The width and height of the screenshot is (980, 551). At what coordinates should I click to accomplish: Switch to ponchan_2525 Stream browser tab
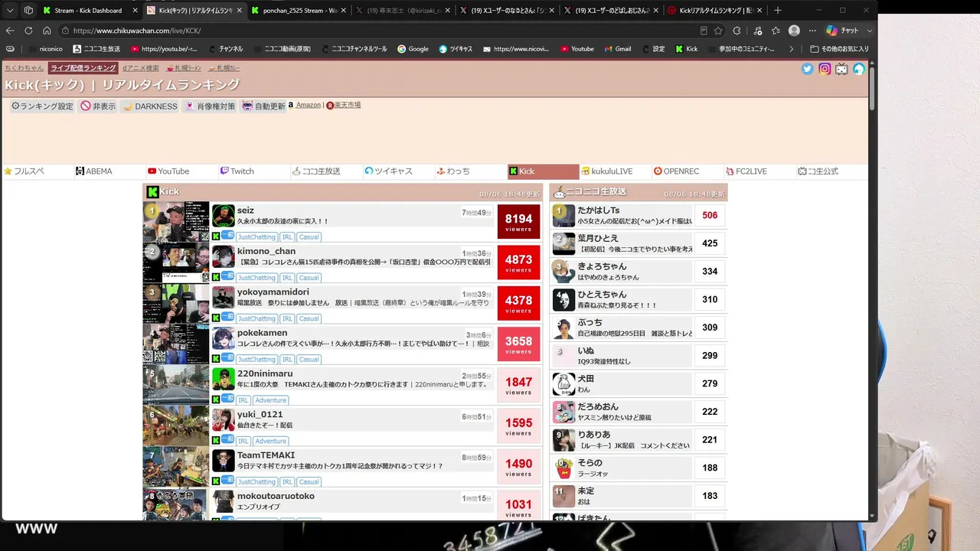click(x=299, y=10)
